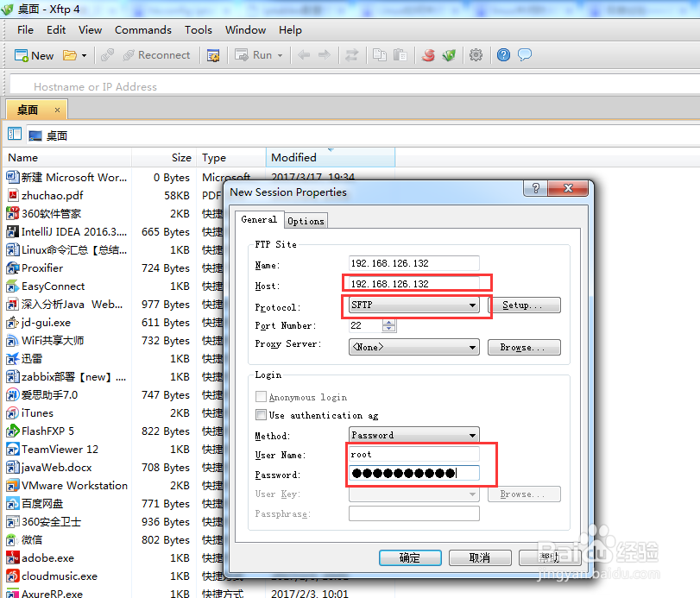Sort by the Name column header
700x598 pixels.
tap(69, 158)
